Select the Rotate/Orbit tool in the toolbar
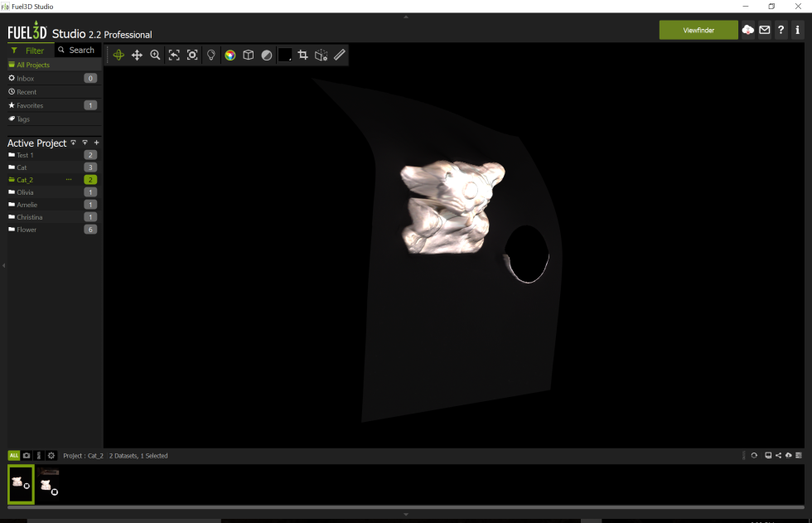 [118, 55]
